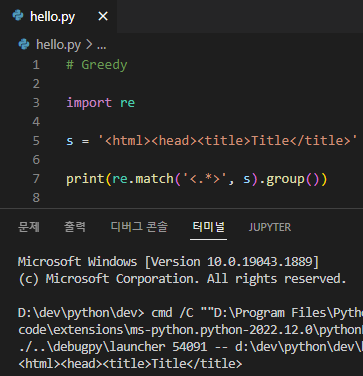Click line number 3 in the gutter
The height and width of the screenshot is (376, 363).
tap(36, 103)
